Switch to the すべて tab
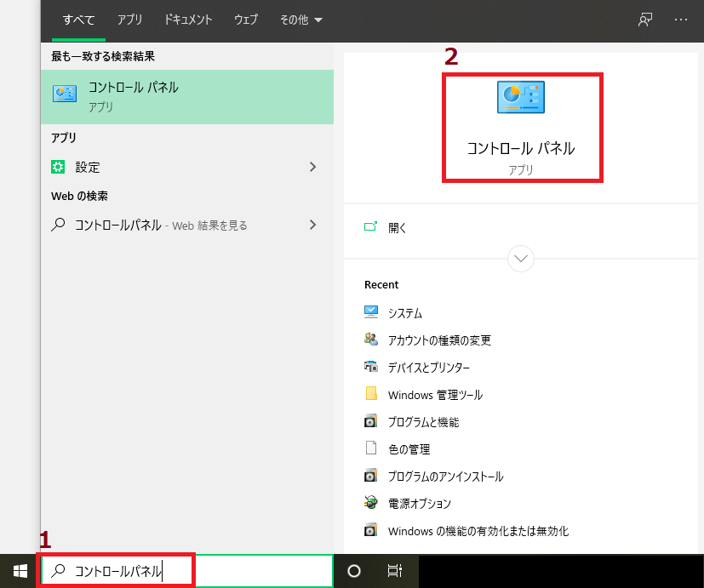 click(x=78, y=20)
